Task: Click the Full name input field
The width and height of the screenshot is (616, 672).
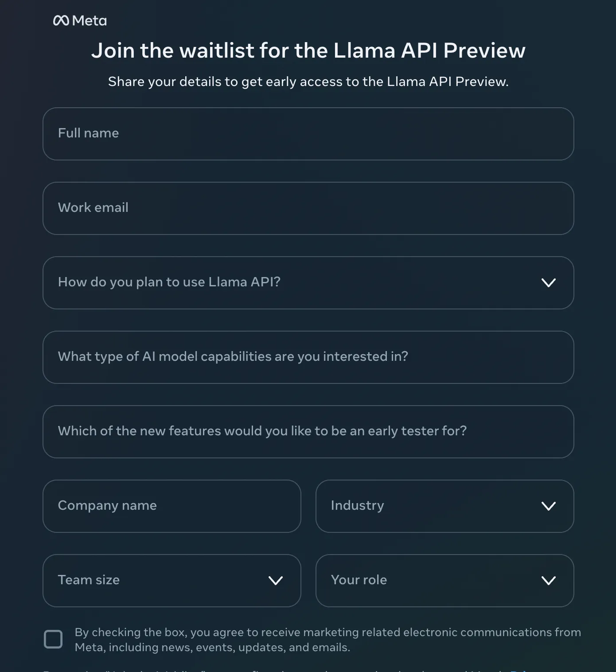Action: coord(308,134)
